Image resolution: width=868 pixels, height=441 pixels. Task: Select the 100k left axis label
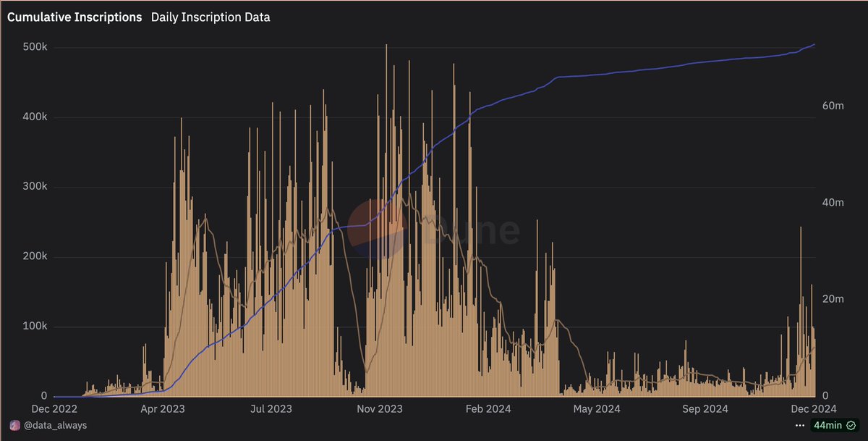35,327
